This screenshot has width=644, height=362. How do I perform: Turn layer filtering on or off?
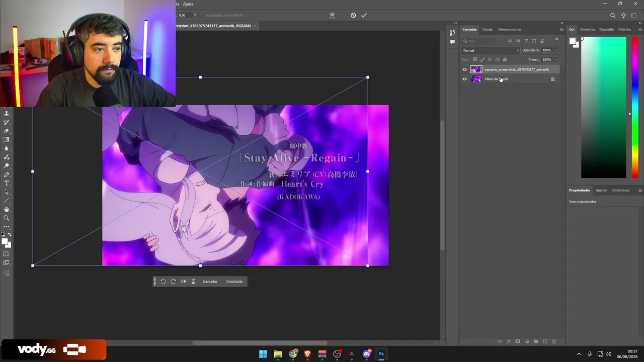coord(556,39)
